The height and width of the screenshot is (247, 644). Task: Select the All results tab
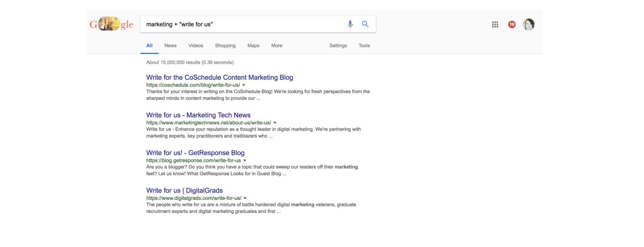(x=149, y=46)
